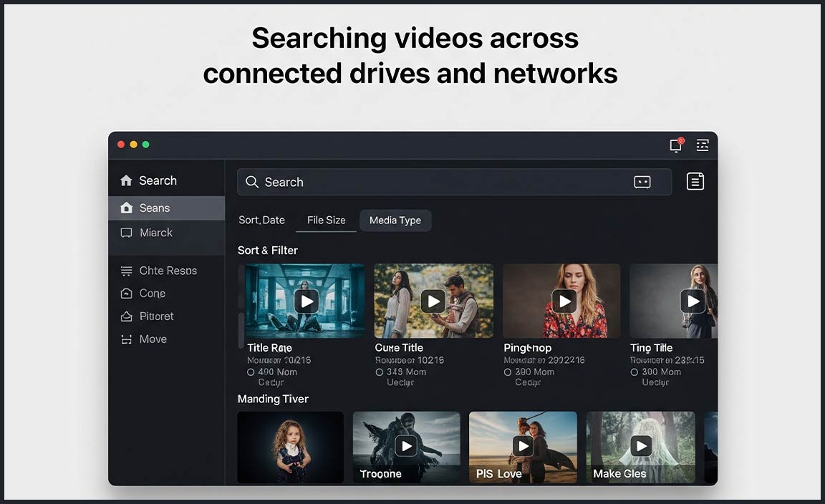Switch to the File Size tab

(326, 220)
